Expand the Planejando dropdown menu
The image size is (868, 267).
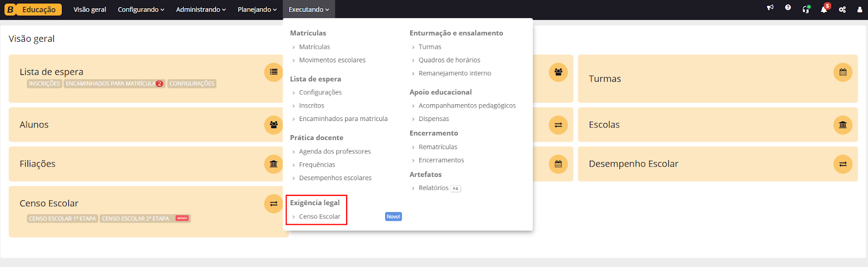point(257,10)
